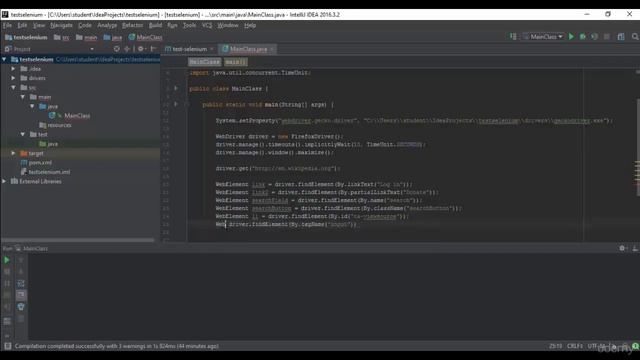Collapse the src folder
Image resolution: width=640 pixels, height=360 pixels.
coord(13,87)
